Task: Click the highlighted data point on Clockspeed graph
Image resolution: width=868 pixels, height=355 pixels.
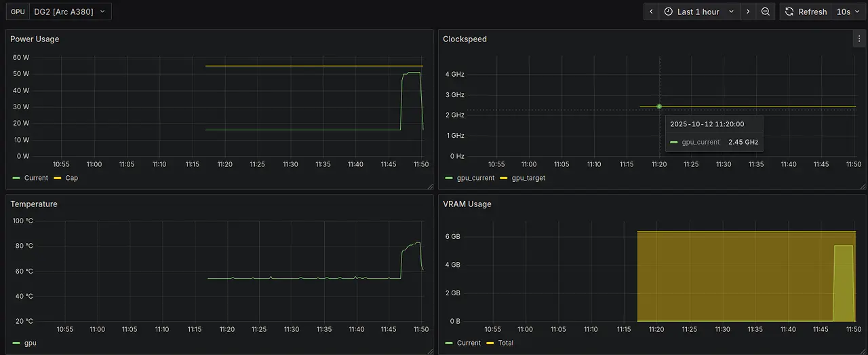Action: (659, 107)
